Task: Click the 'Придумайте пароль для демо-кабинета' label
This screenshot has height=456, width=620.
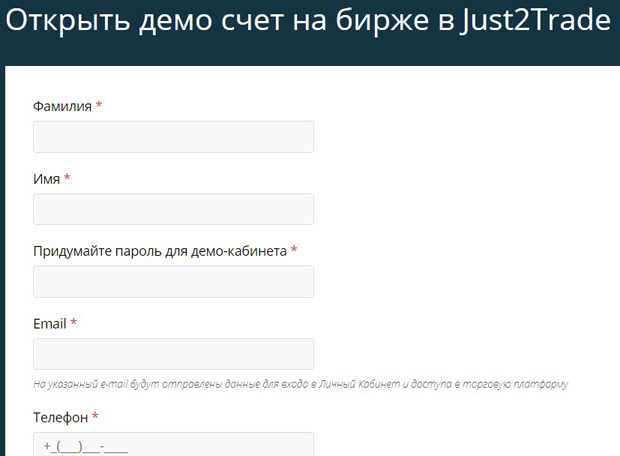Action: coord(160,251)
